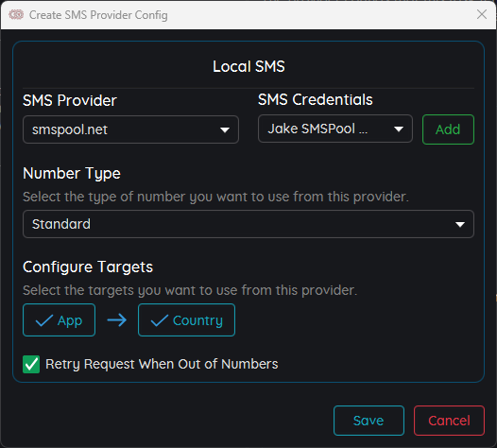
Task: Click the SMS Provider dropdown arrow
Action: [x=225, y=130]
